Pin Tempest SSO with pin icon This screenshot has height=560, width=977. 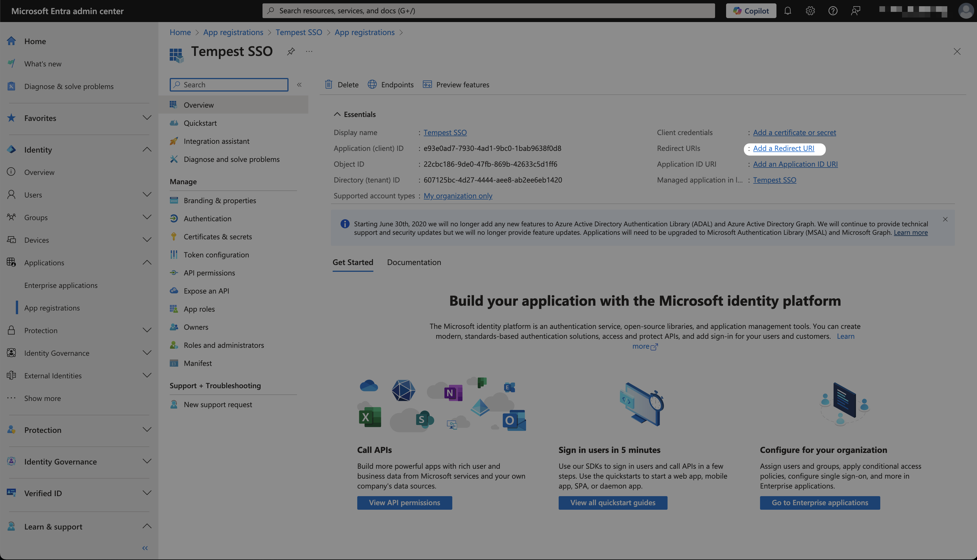tap(290, 51)
